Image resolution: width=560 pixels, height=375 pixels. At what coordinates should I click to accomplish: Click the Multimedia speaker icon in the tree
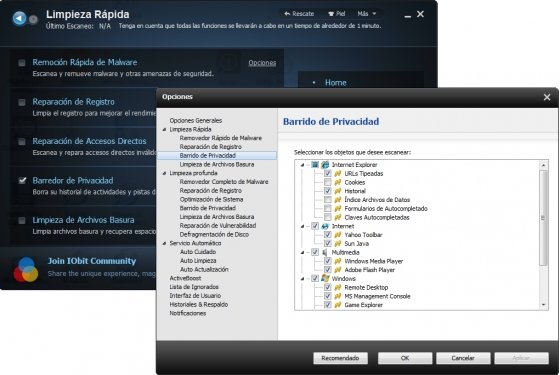click(x=325, y=252)
